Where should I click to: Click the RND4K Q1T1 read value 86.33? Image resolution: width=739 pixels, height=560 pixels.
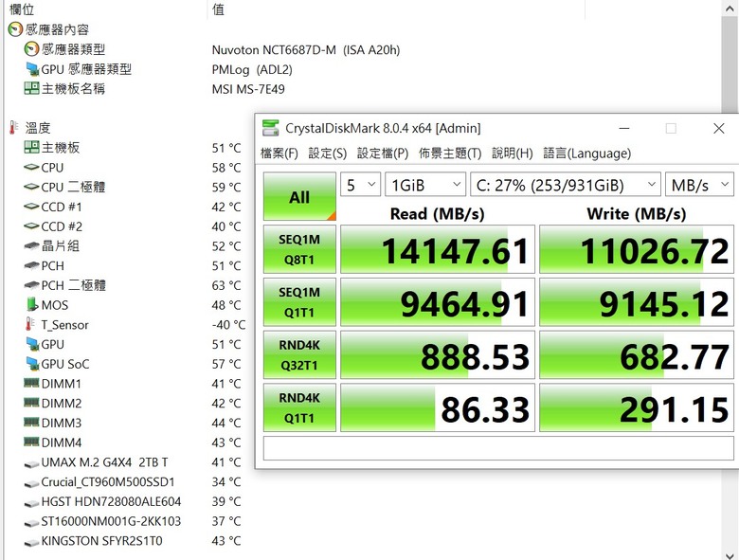[x=438, y=407]
